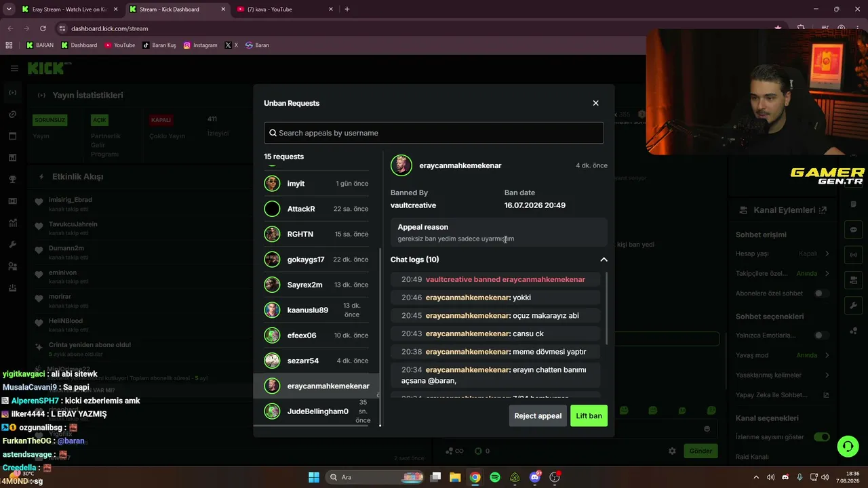Open the tab search dropdown
Image resolution: width=868 pixels, height=488 pixels.
(x=9, y=9)
